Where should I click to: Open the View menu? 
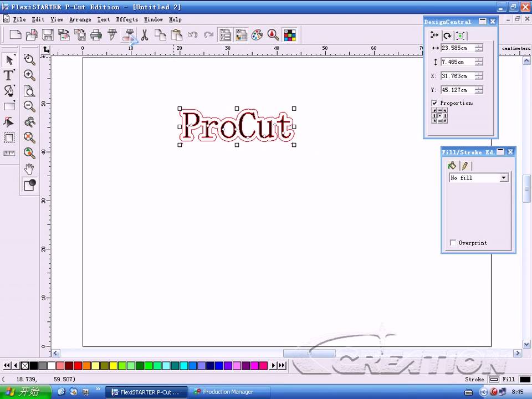click(57, 20)
